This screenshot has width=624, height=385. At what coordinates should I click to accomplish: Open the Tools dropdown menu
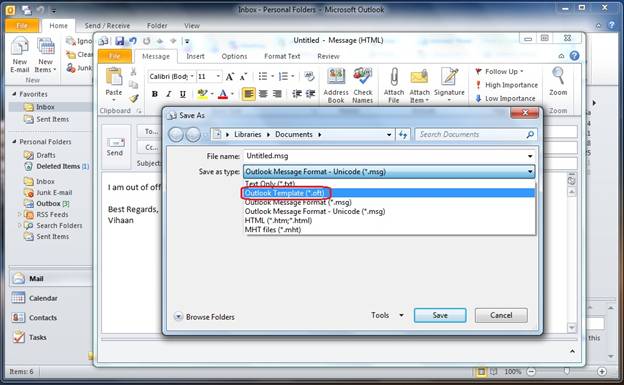[x=387, y=315]
